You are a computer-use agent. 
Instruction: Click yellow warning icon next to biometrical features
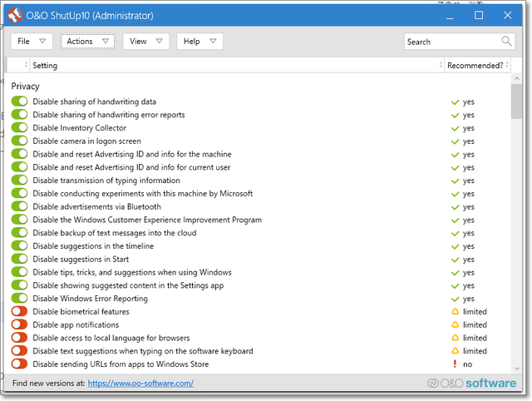tap(454, 312)
